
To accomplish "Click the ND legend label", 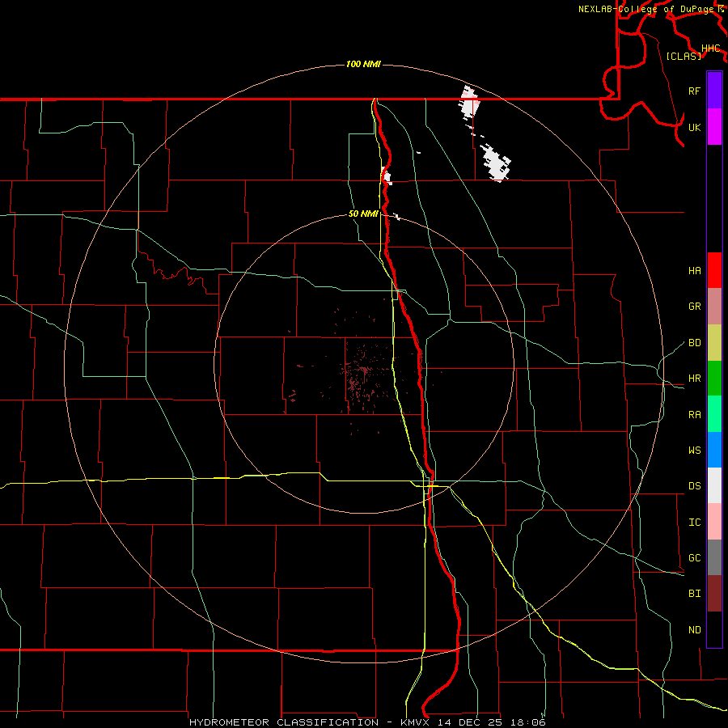I will (x=694, y=629).
